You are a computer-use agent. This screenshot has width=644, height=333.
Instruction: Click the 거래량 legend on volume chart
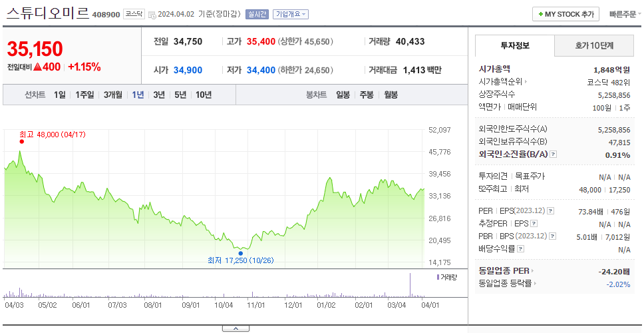[x=447, y=277]
